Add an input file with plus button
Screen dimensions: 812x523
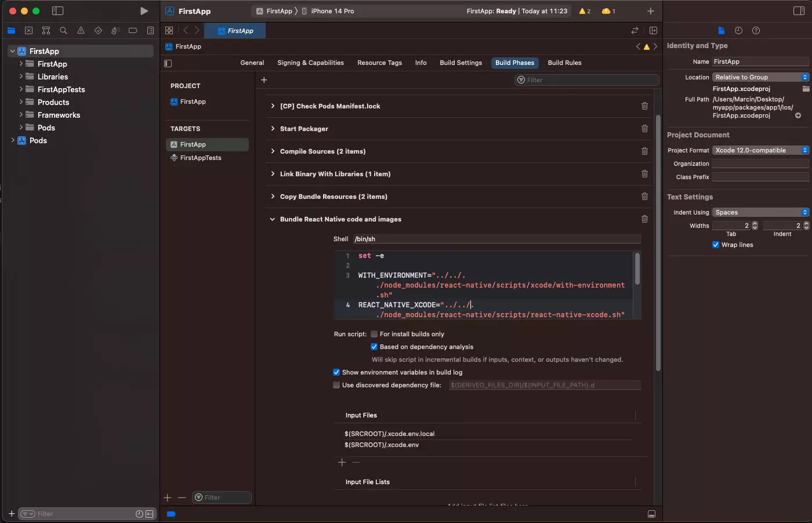click(x=342, y=462)
